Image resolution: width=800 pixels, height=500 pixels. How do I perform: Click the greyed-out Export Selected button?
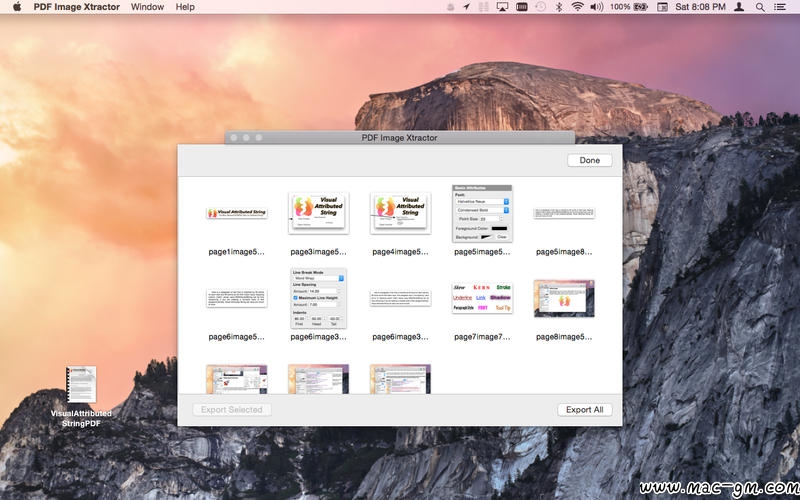coord(232,410)
